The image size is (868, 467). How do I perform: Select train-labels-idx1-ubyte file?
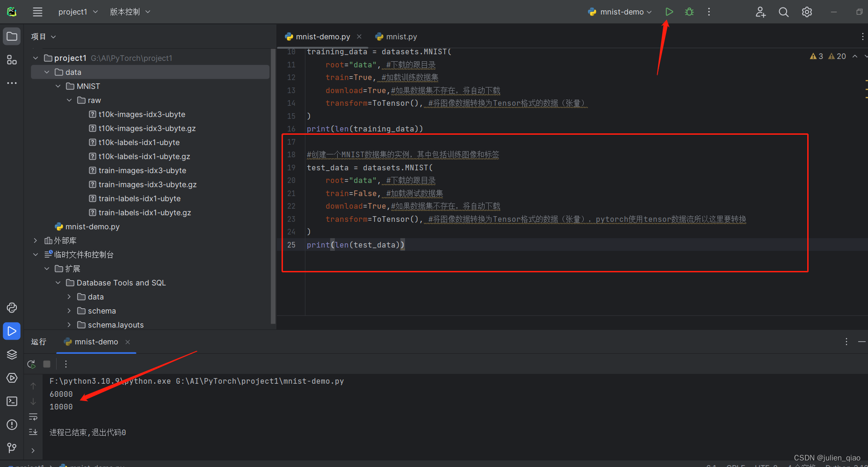point(135,198)
